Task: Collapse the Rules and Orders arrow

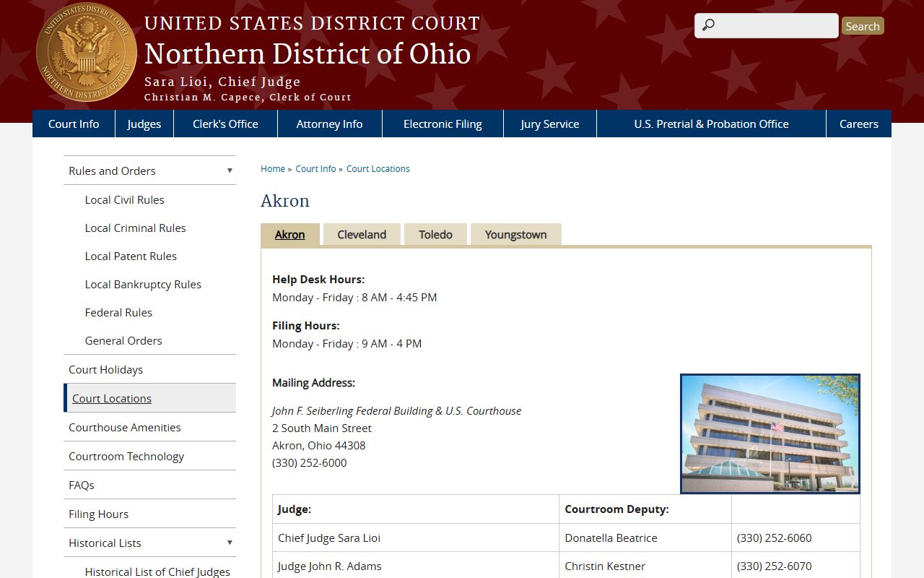Action: [230, 171]
